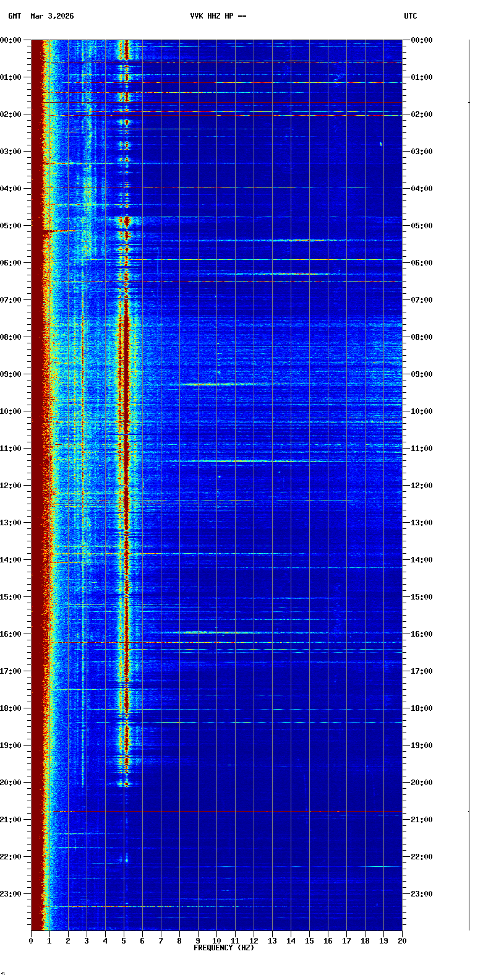The image size is (496, 980).
Task: Click the VVK HHZ HP station title
Action: click(218, 16)
